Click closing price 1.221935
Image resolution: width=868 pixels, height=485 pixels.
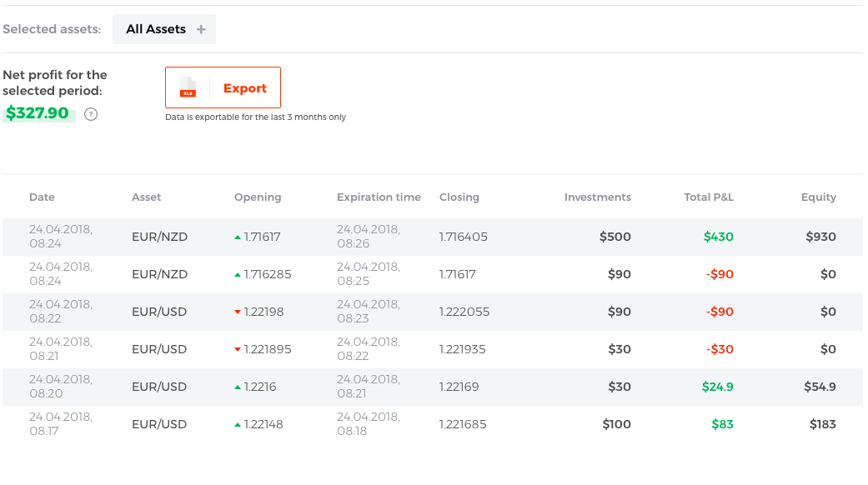[462, 349]
